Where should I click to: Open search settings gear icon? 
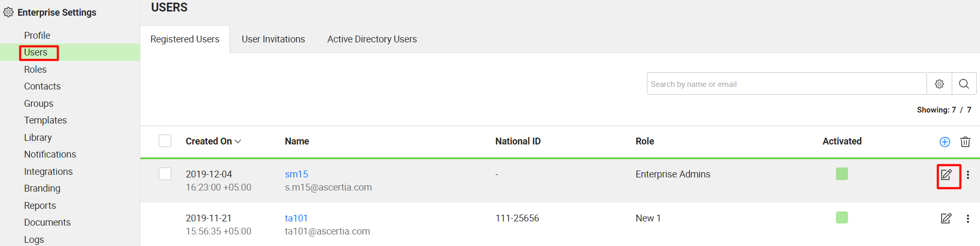[939, 84]
